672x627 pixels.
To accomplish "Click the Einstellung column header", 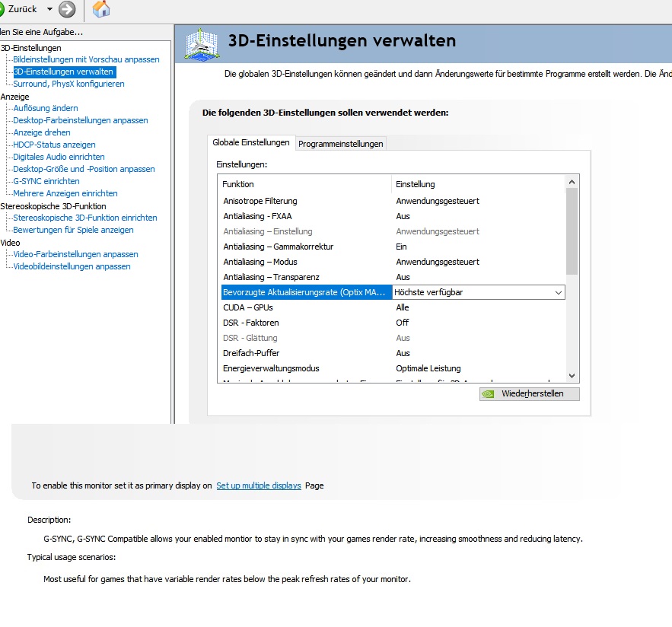I will click(478, 184).
